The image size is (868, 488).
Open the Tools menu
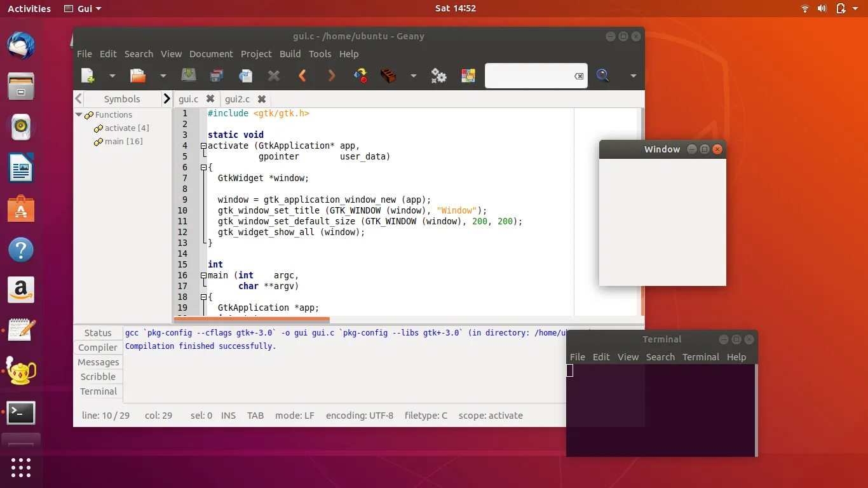tap(320, 54)
